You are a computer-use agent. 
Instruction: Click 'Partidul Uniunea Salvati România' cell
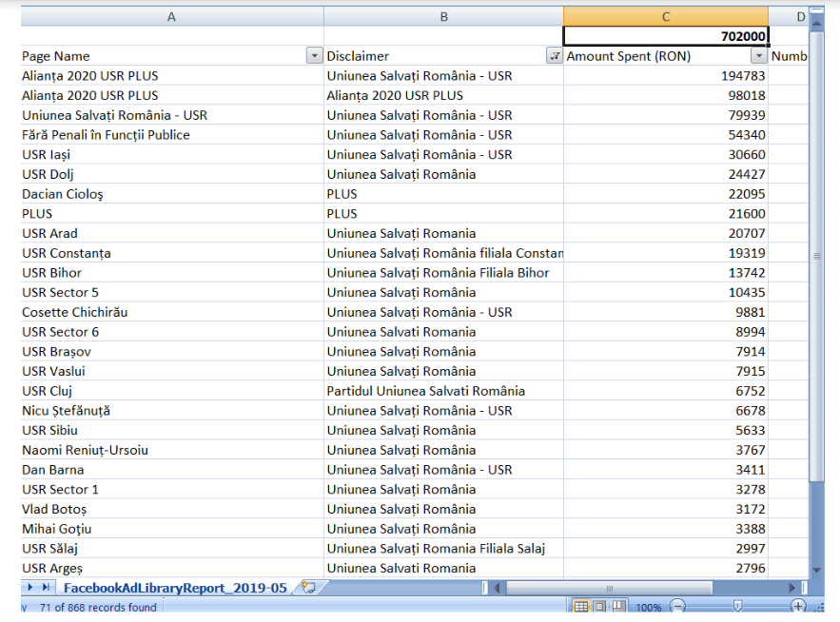[443, 391]
